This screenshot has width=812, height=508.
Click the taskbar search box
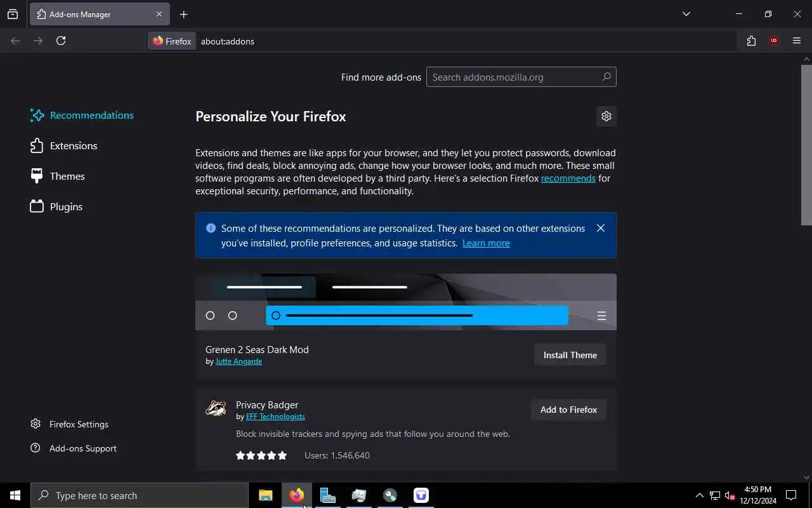pos(140,495)
